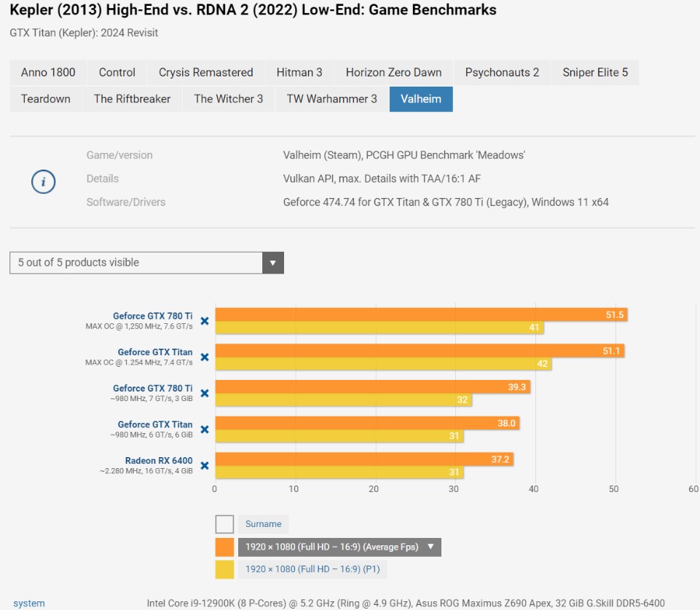Switch to the Control tab
The image size is (700, 610).
[117, 72]
